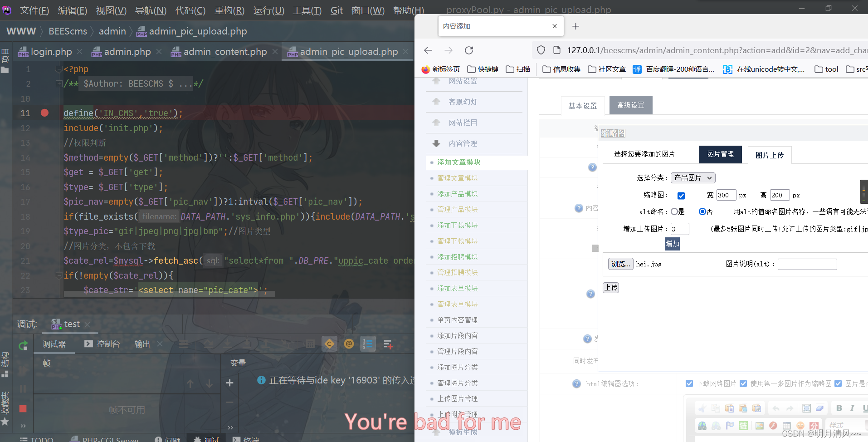Click the help icon beside html编辑器选项
This screenshot has width=868, height=442.
576,383
